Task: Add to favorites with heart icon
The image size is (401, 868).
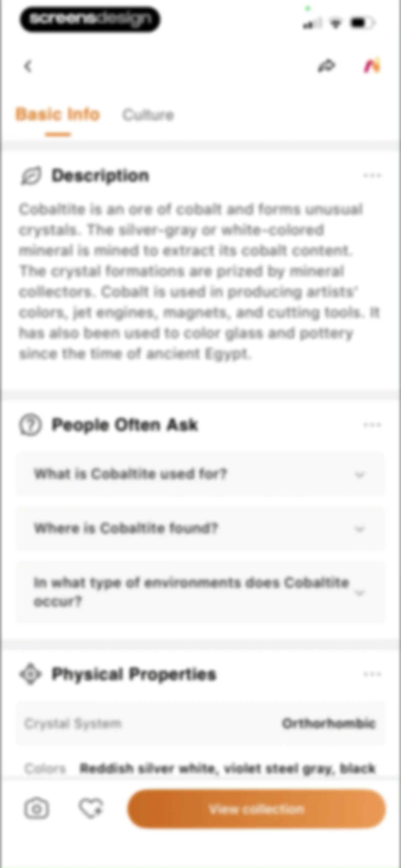Action: click(x=91, y=808)
